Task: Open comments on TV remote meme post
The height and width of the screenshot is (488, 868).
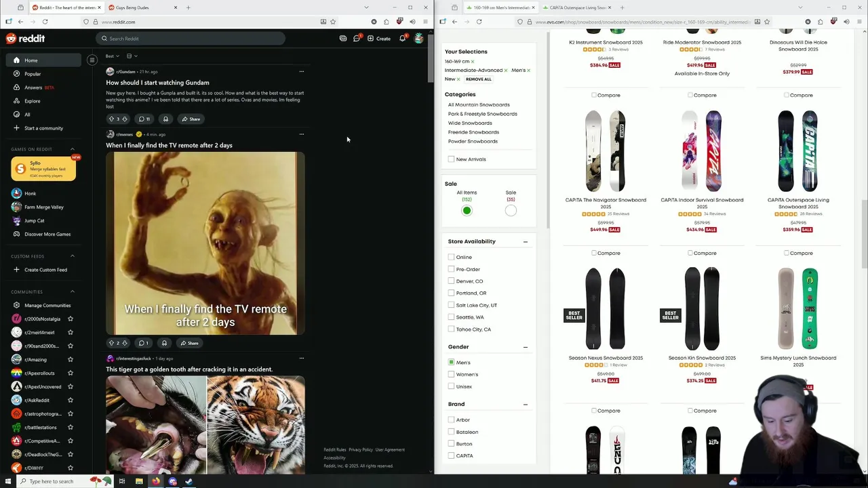Action: [142, 343]
